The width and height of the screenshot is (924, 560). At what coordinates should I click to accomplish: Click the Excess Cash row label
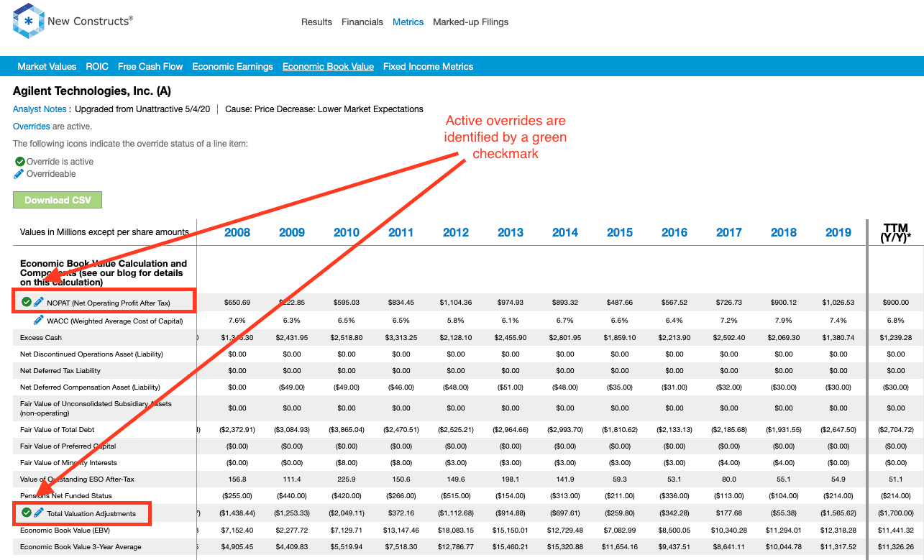coord(41,337)
